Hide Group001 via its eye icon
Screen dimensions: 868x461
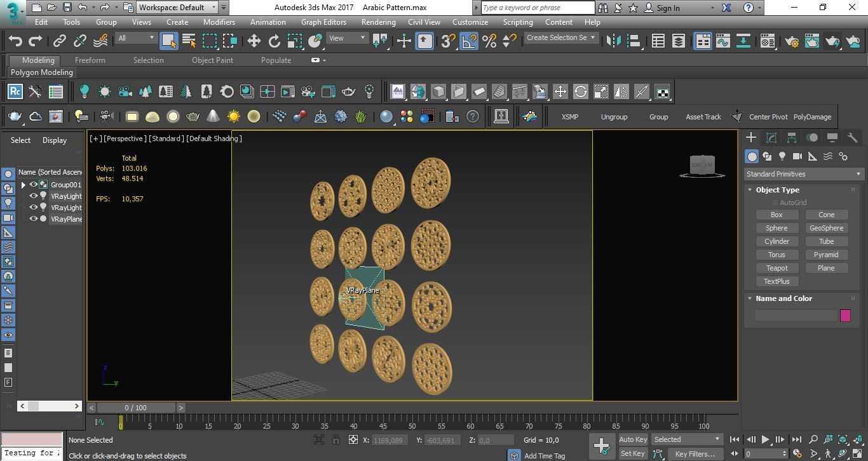34,185
